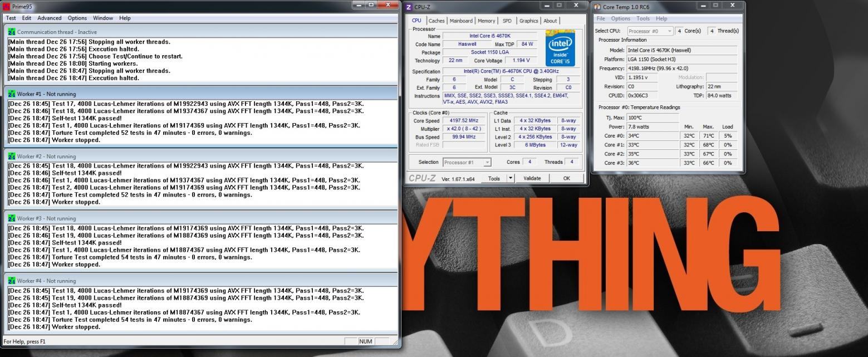Image resolution: width=868 pixels, height=357 pixels.
Task: Open the Graphics tab in CPU-Z
Action: click(x=529, y=21)
